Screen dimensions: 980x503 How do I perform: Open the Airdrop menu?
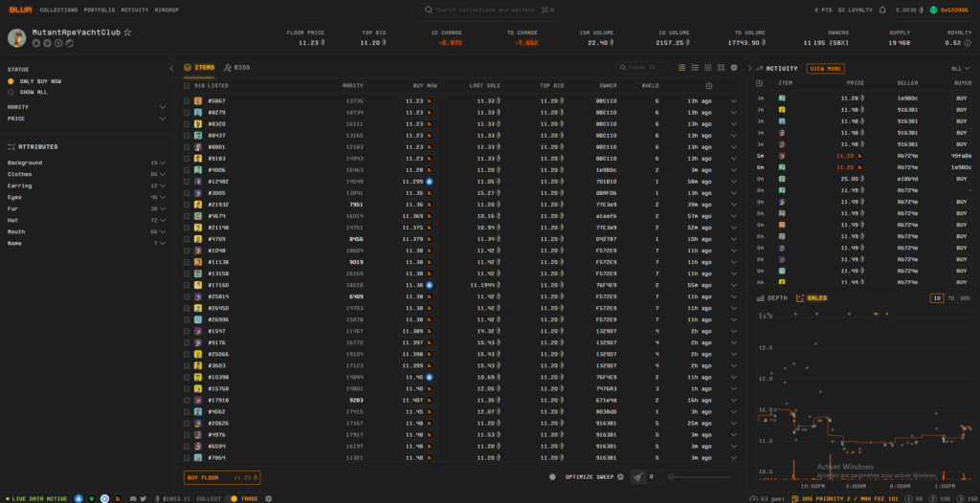pos(167,10)
